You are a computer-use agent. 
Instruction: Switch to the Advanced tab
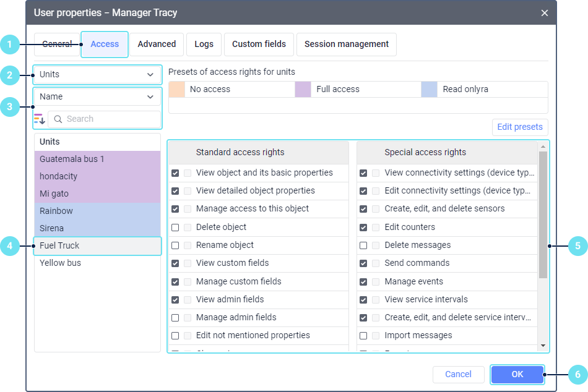[x=157, y=45]
